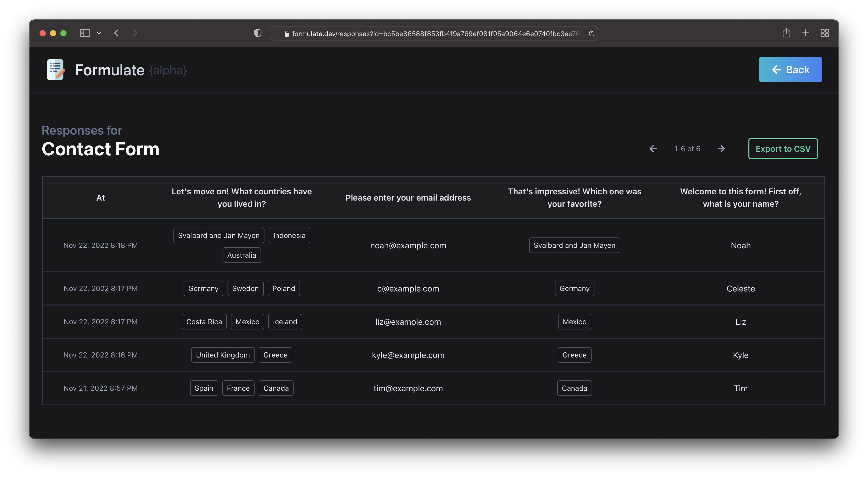868x477 pixels.
Task: Click the Formulate notepad logo icon
Action: [x=55, y=70]
